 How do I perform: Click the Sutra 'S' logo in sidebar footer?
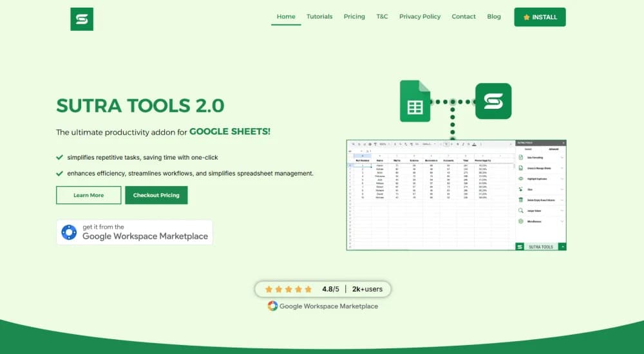[x=520, y=247]
